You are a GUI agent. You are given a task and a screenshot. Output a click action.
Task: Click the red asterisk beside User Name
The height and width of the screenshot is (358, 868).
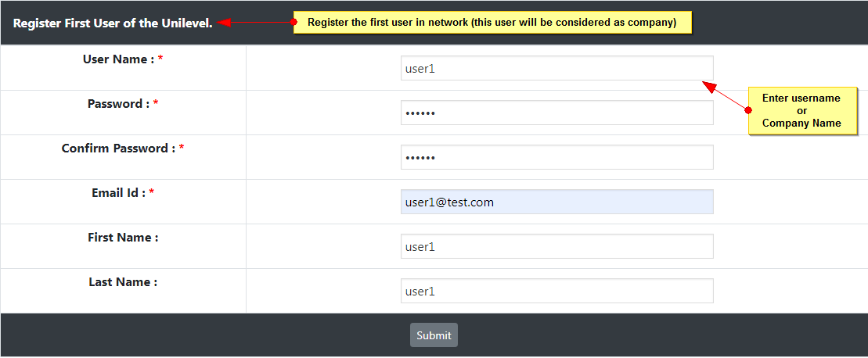160,60
